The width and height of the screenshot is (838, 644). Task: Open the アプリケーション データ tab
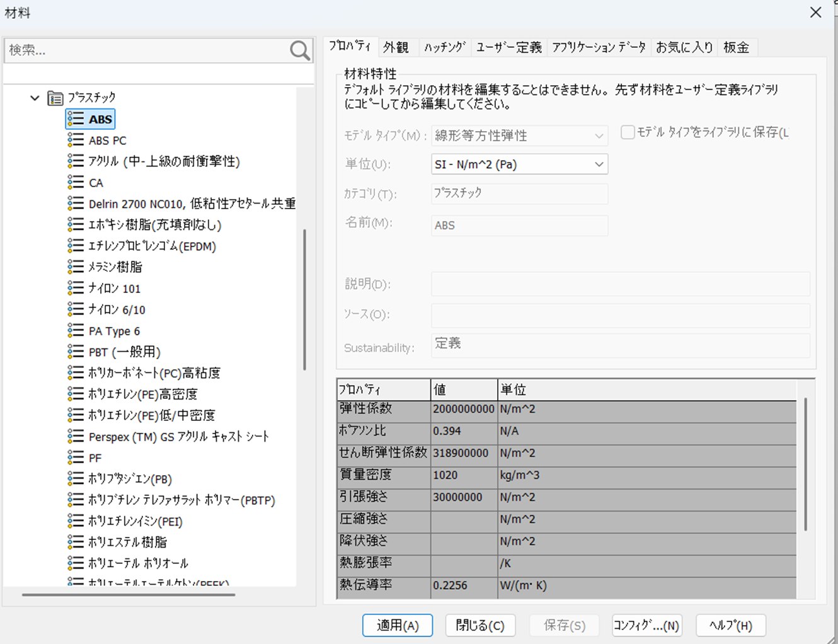(599, 47)
